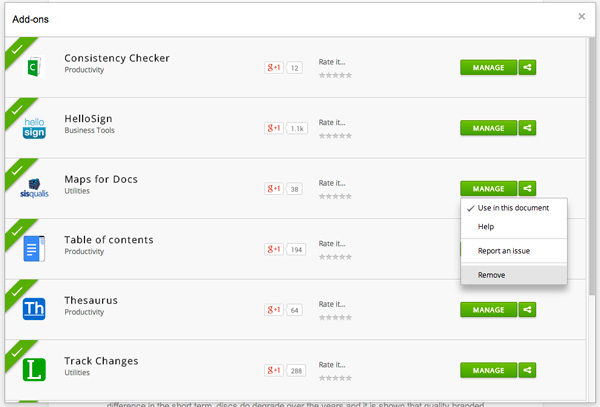This screenshot has width=600, height=407.
Task: Rate HelloSign using its stars
Action: [335, 136]
